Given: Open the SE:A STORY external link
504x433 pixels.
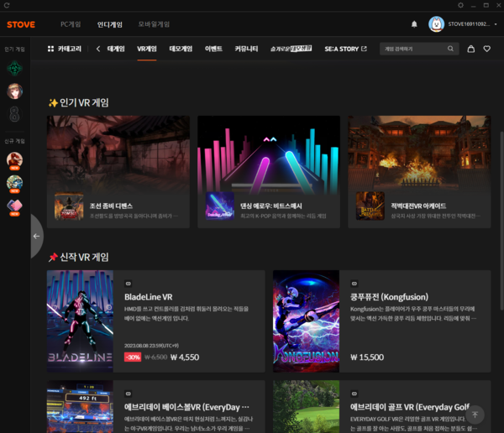Looking at the screenshot, I should [x=345, y=49].
